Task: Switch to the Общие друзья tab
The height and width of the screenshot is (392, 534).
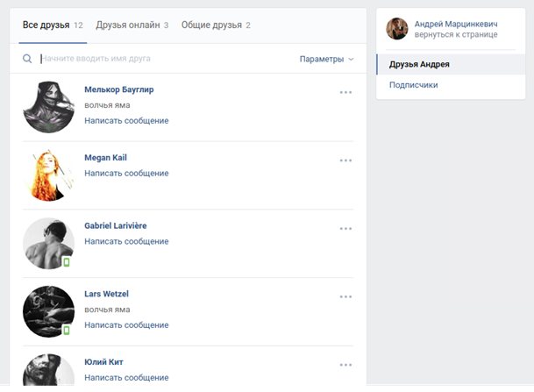Action: pos(216,25)
